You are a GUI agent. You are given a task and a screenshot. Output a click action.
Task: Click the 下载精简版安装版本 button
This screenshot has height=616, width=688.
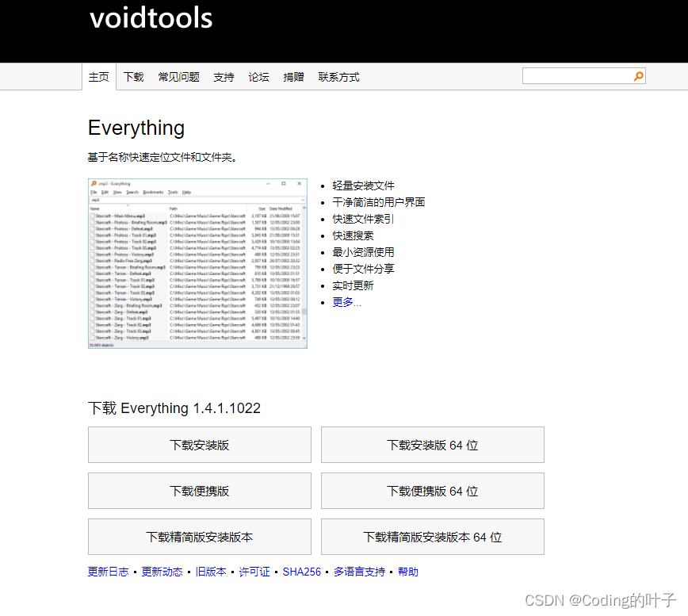click(198, 537)
